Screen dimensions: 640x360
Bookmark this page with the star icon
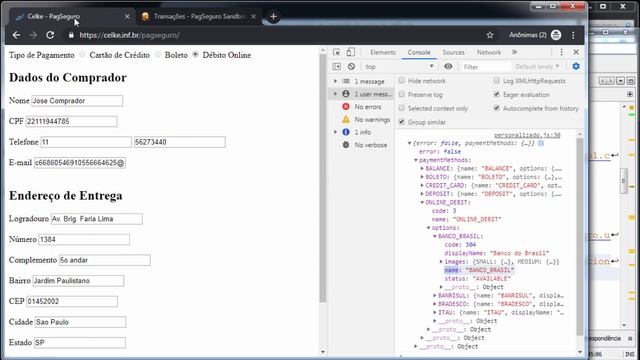tap(490, 35)
